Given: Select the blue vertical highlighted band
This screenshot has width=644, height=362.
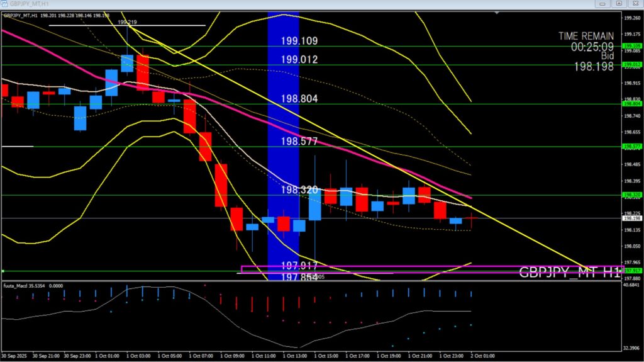Looking at the screenshot, I should [282, 145].
